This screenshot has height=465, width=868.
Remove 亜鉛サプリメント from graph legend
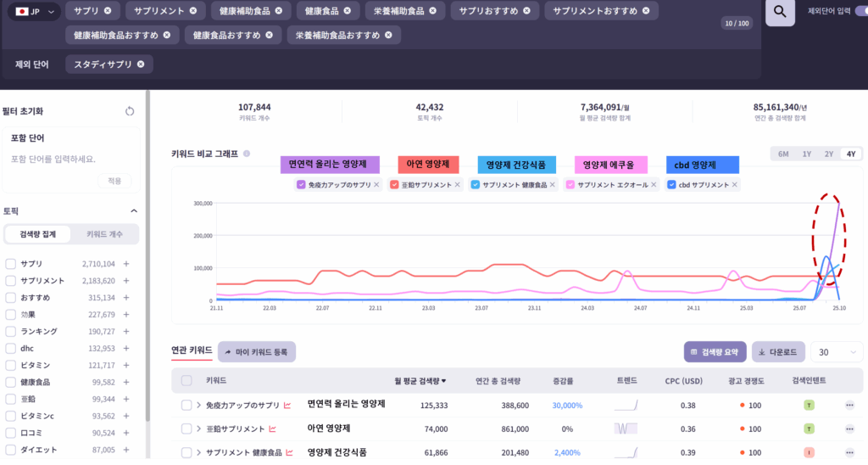pos(457,185)
